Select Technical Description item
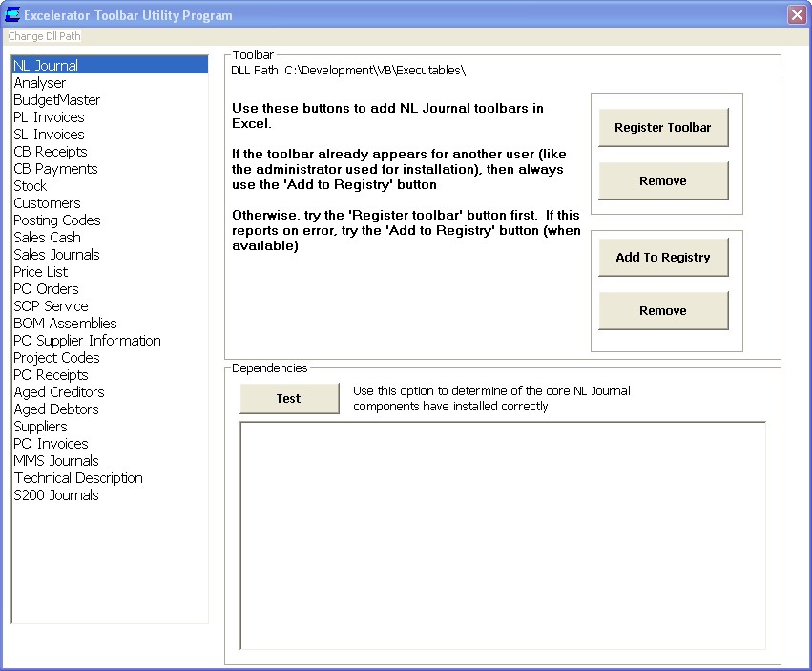 tap(110, 478)
